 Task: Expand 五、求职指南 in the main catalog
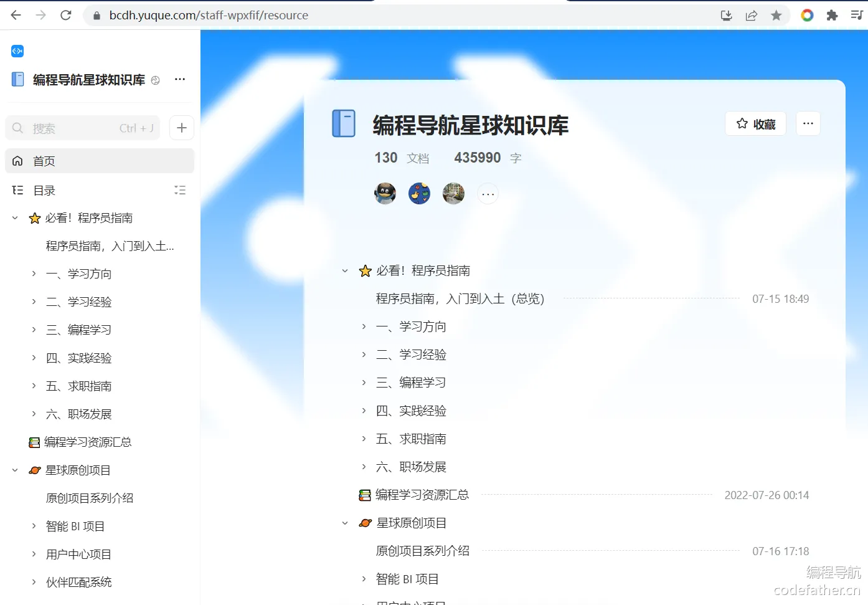click(x=364, y=439)
